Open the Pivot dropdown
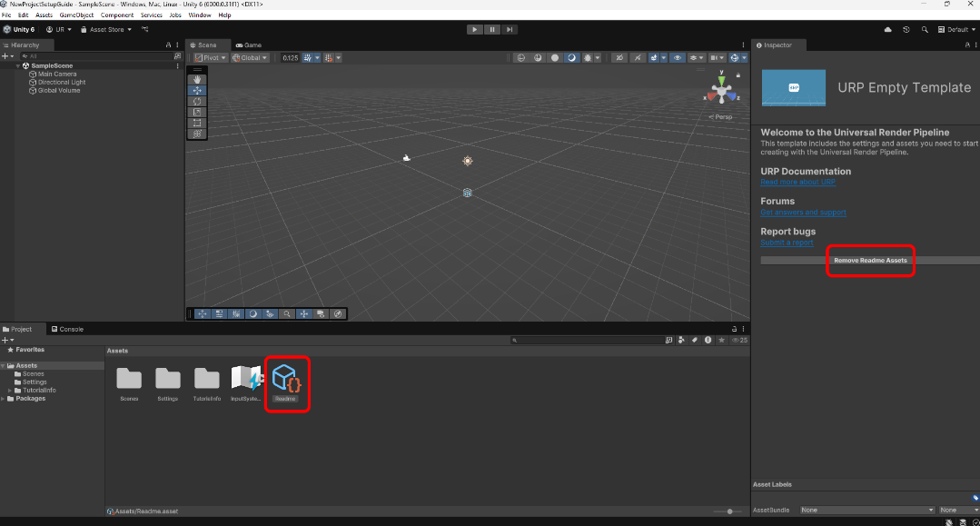 (211, 57)
